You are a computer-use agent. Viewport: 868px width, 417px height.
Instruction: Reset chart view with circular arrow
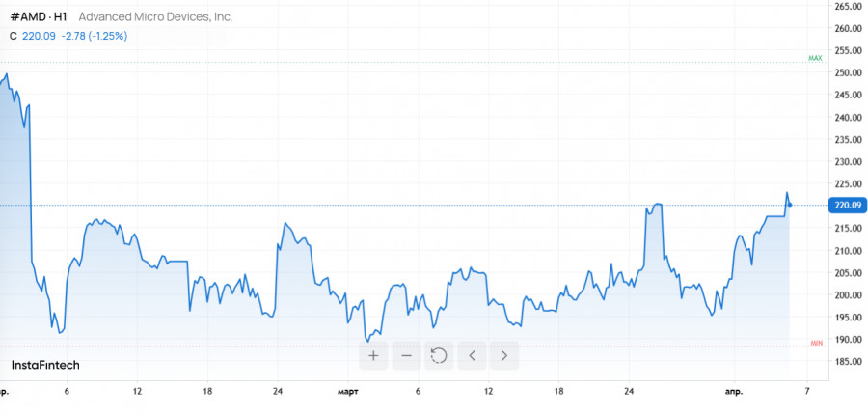tap(439, 355)
